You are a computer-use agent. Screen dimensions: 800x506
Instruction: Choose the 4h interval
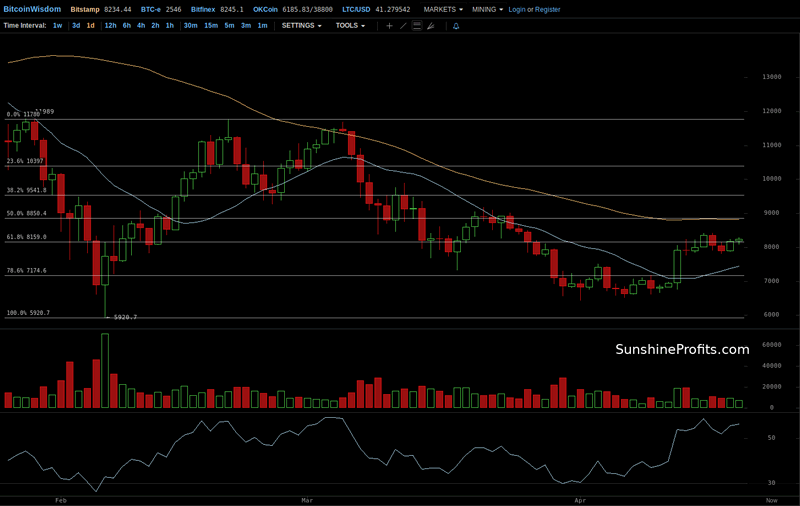click(141, 26)
